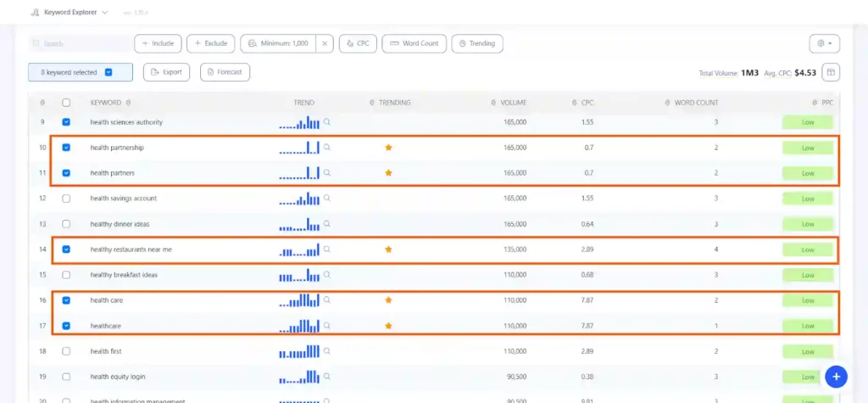Viewport: 868px width, 403px height.
Task: Uncheck health care row checkbox
Action: 66,300
